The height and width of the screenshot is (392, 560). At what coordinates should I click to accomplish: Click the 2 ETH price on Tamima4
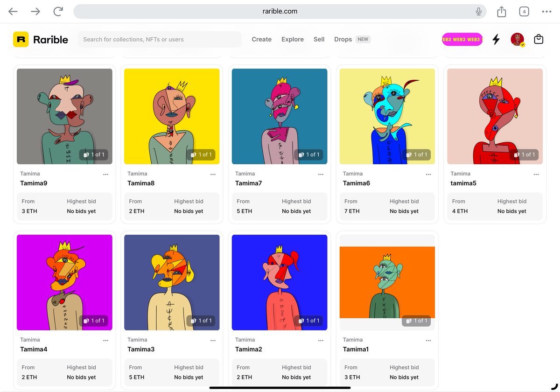30,378
